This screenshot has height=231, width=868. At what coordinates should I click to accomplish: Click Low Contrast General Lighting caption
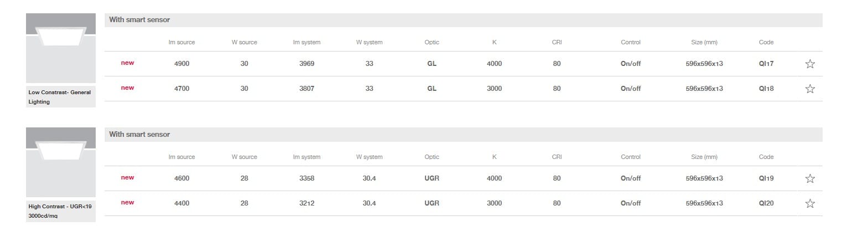(x=60, y=97)
